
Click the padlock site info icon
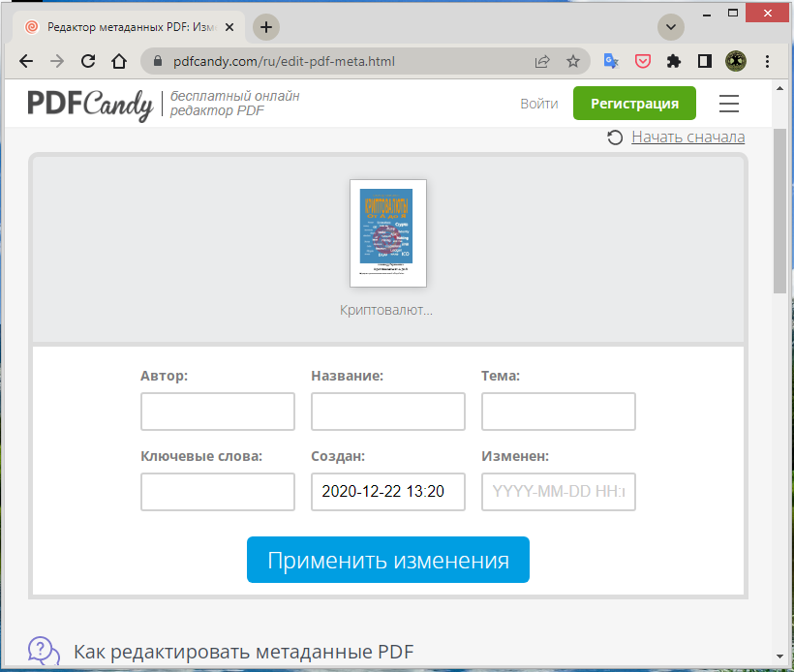pos(158,61)
